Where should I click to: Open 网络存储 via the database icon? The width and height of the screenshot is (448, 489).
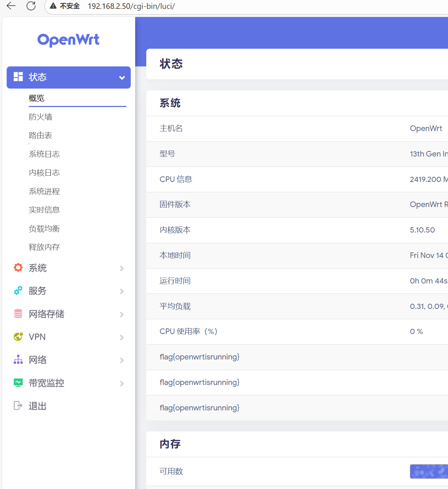coord(18,314)
